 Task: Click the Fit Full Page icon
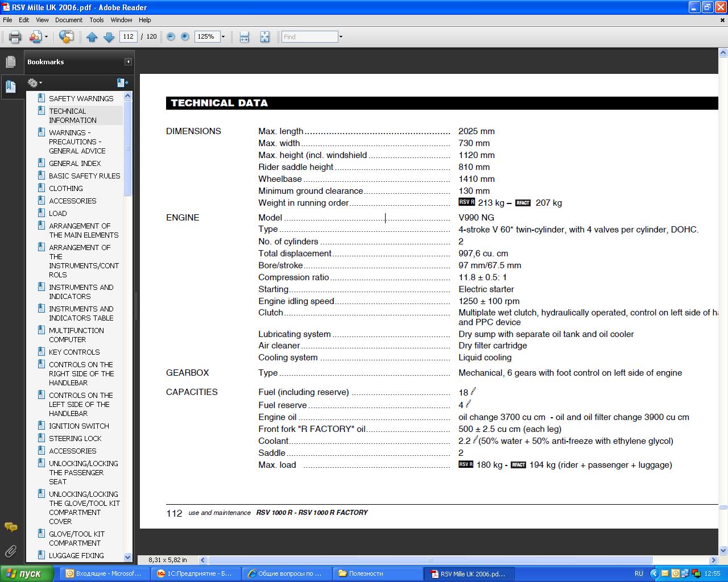264,37
